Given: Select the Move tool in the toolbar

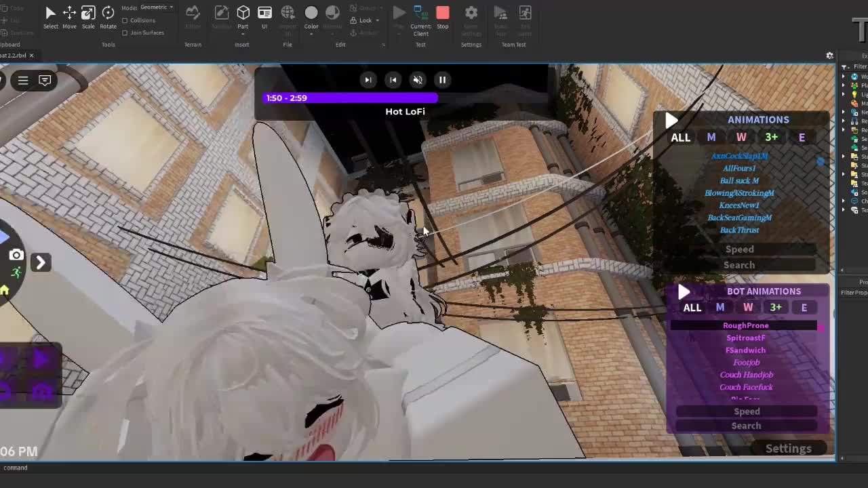Looking at the screenshot, I should coord(69,14).
